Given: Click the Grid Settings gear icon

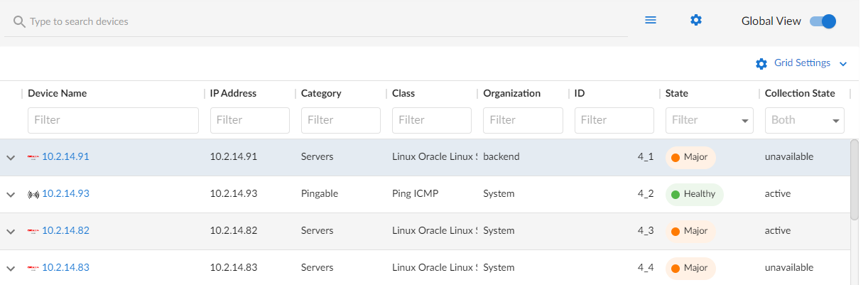Looking at the screenshot, I should coord(761,64).
